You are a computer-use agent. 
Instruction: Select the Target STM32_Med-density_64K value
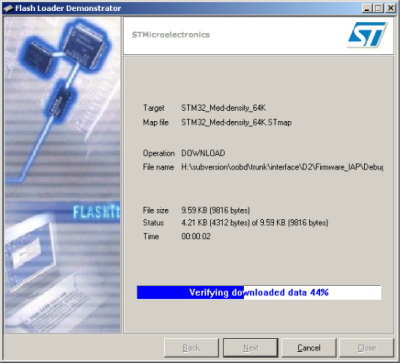tap(224, 108)
